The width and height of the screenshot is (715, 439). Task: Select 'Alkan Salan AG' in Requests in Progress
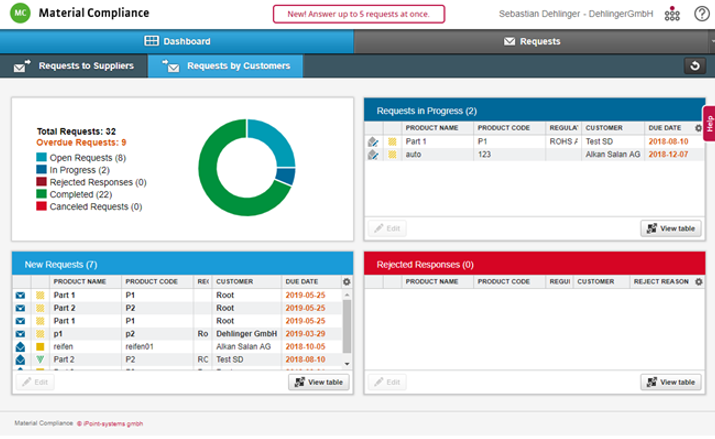(613, 155)
